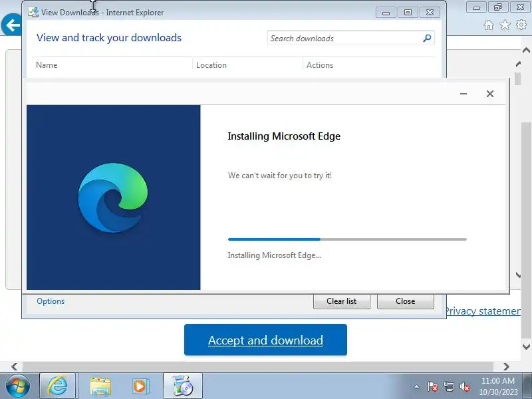Click the 'Installing Microsoft Edge...' status text
532x399 pixels.
point(274,255)
